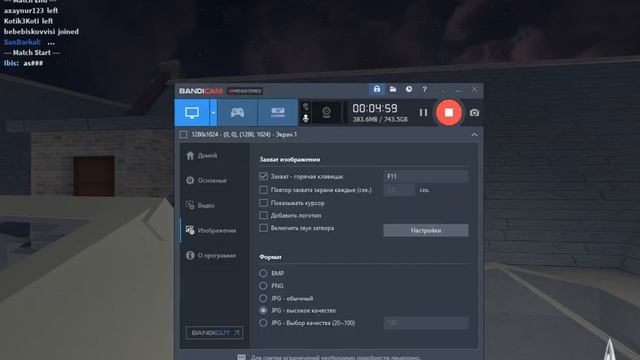
Task: Click the license notice message at the bottom
Action: pos(336,357)
